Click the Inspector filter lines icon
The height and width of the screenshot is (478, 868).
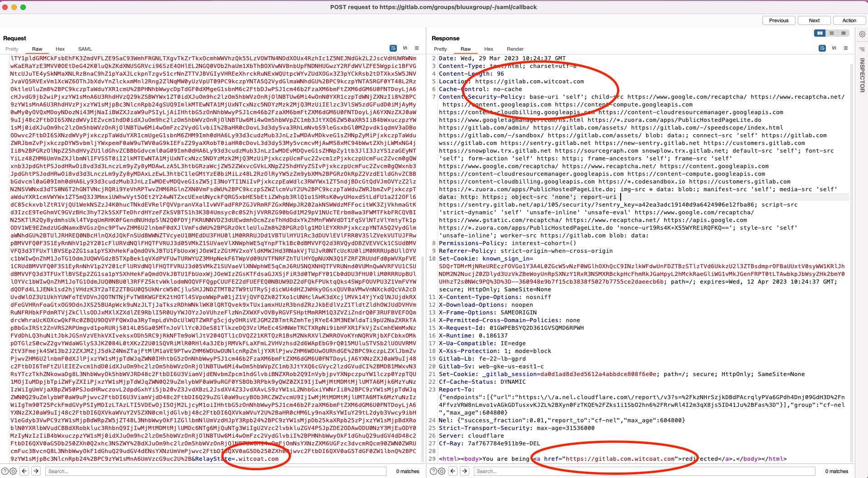[x=862, y=49]
